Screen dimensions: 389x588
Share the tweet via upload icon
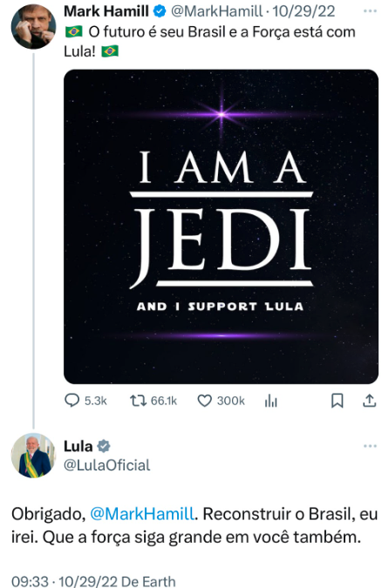point(370,401)
